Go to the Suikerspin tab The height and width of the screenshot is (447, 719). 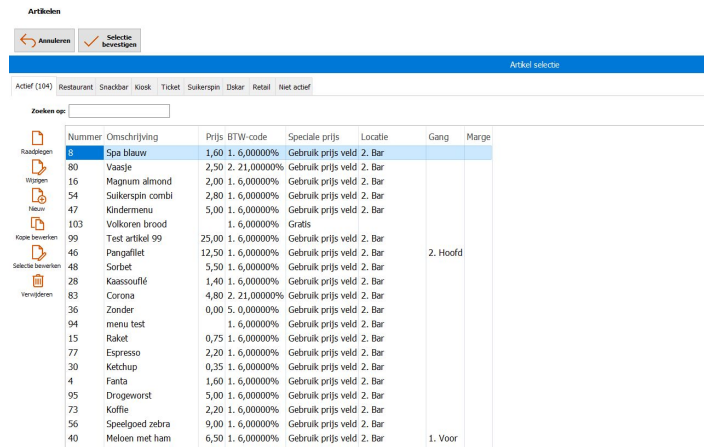point(203,87)
